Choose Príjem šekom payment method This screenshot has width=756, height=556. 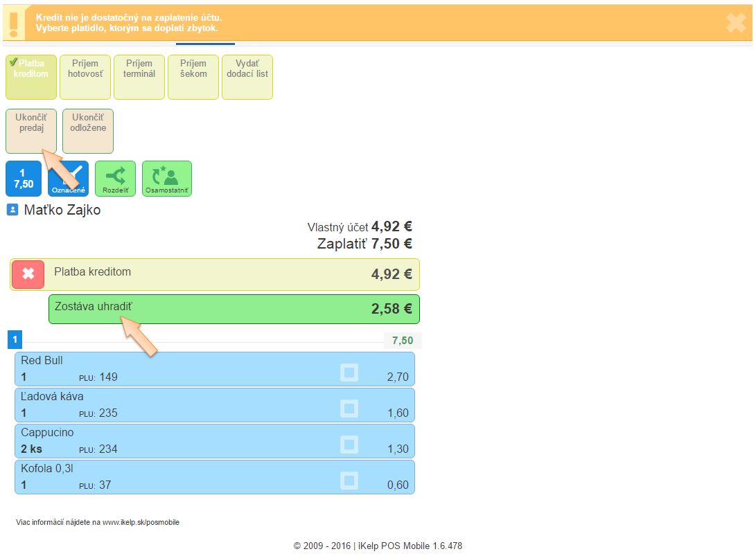click(193, 77)
